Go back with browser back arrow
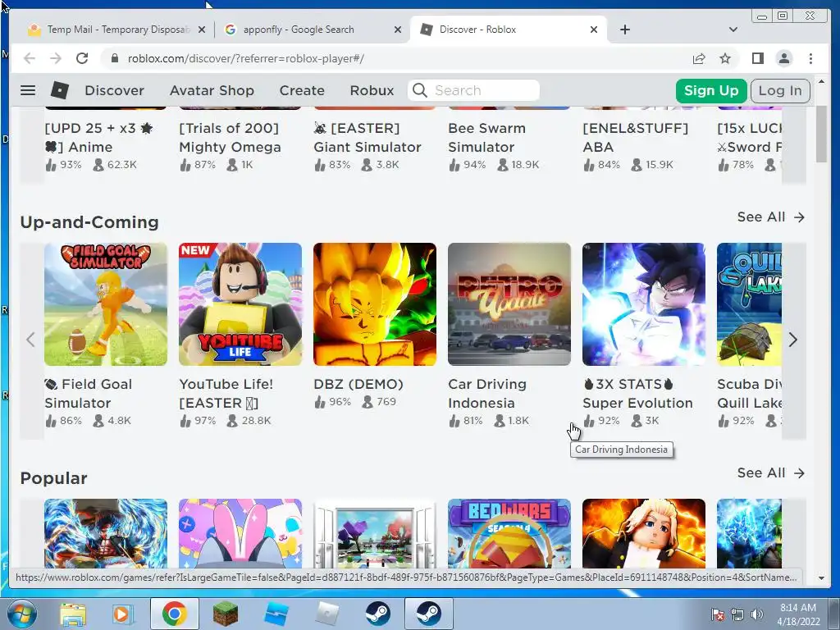 [30, 58]
